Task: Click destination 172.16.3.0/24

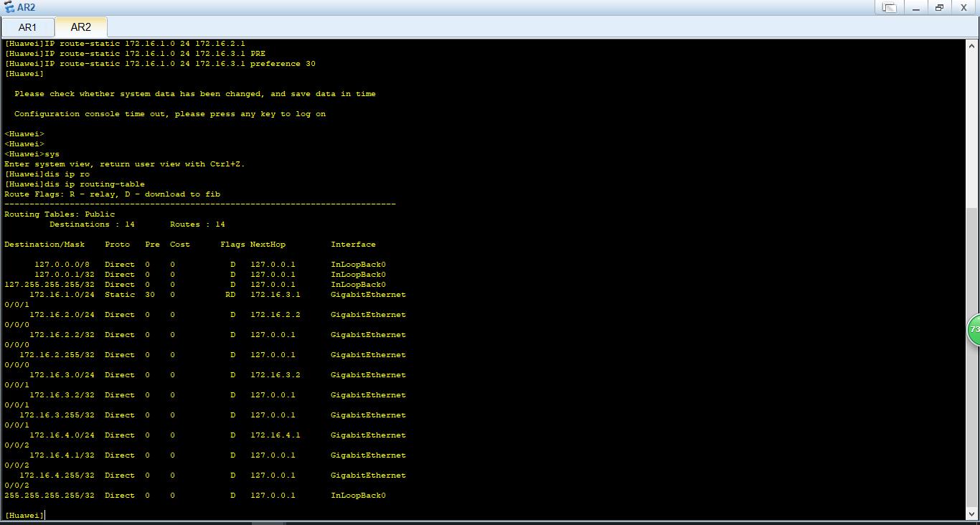Action: pos(62,375)
